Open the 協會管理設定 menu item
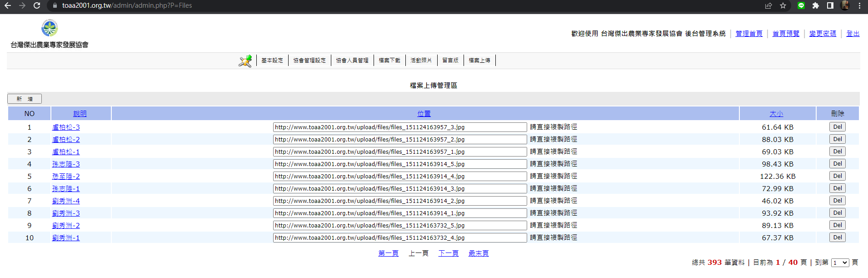Image resolution: width=868 pixels, height=278 pixels. (309, 61)
